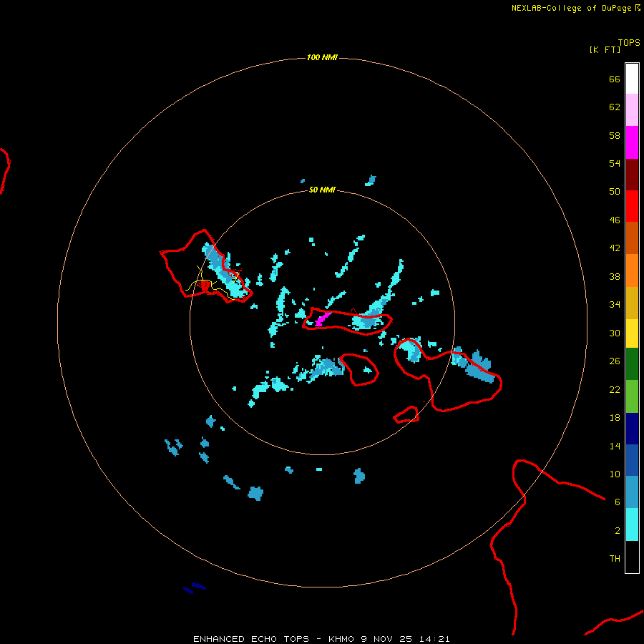Screen dimensions: 644x644
Task: Click the legend value 42
Action: (x=615, y=248)
